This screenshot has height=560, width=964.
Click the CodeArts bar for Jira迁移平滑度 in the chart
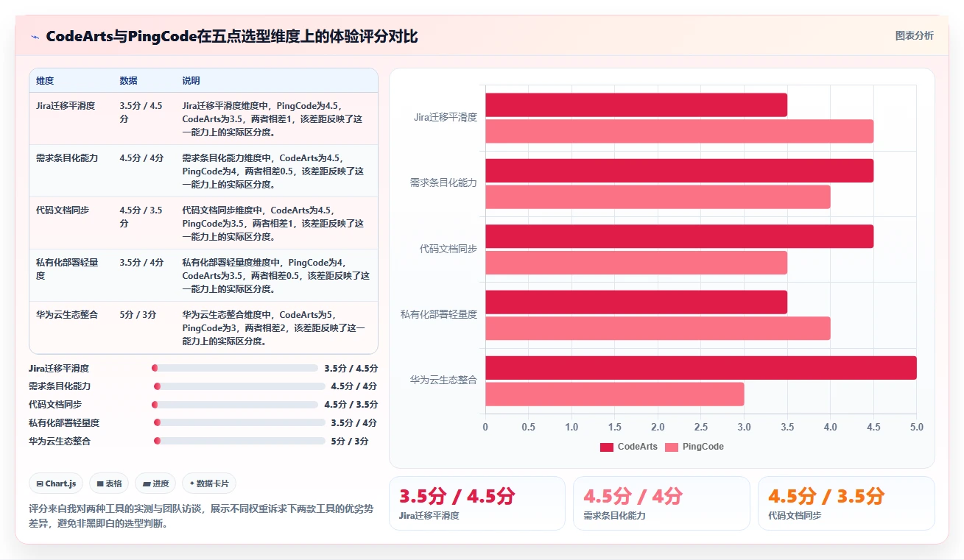click(636, 104)
